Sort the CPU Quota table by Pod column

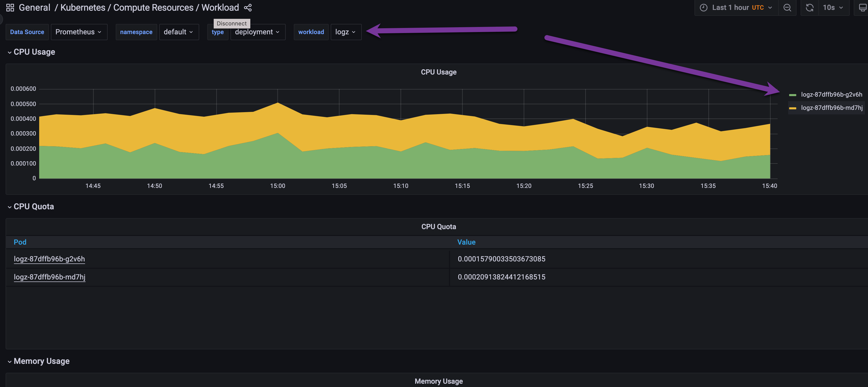20,242
